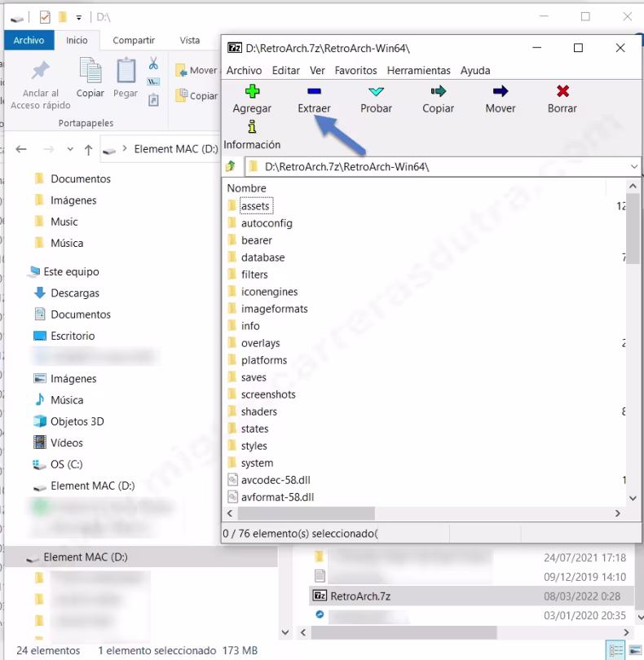Select RetroArch.7z in Explorer file list
The image size is (644, 660).
pos(471,596)
